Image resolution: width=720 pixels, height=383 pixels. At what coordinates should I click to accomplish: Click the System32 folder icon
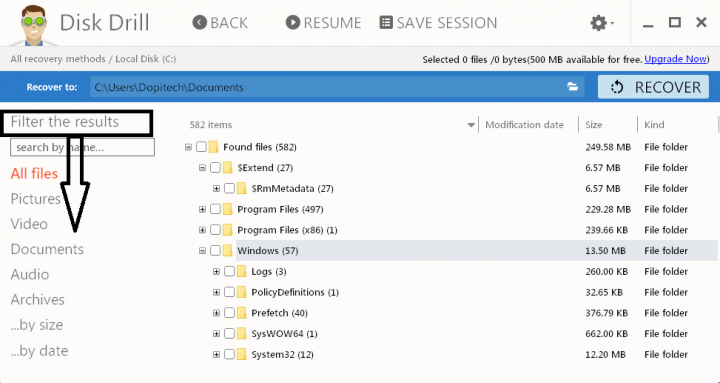point(242,355)
